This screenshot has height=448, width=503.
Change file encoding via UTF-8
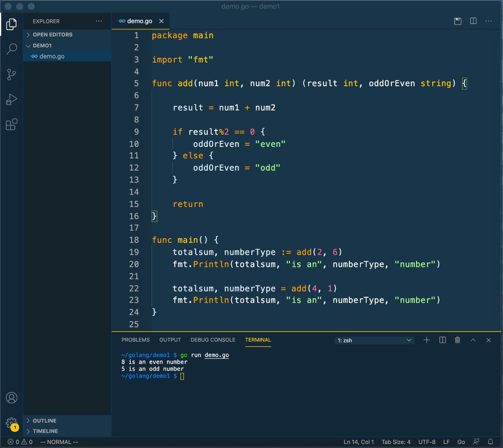point(427,442)
